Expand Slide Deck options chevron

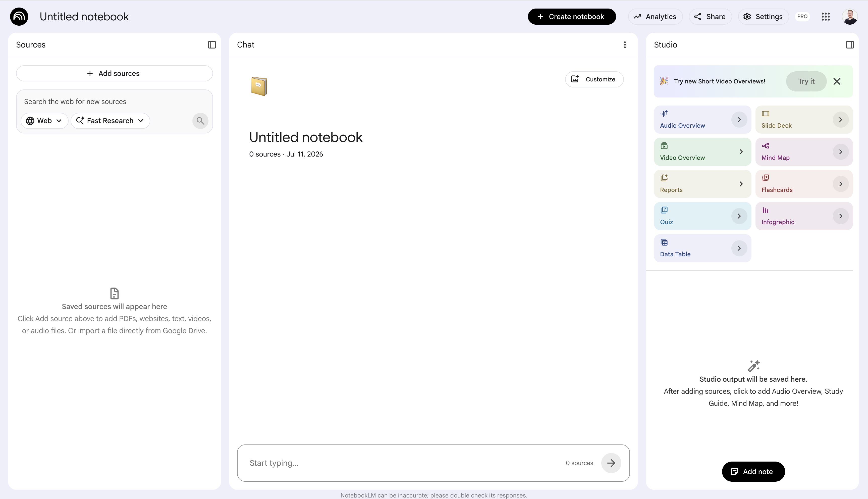(840, 120)
